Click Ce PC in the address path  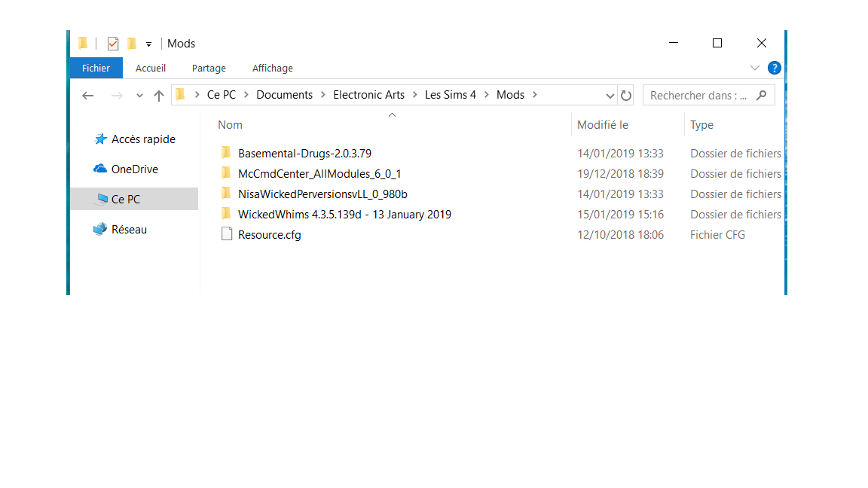click(222, 95)
